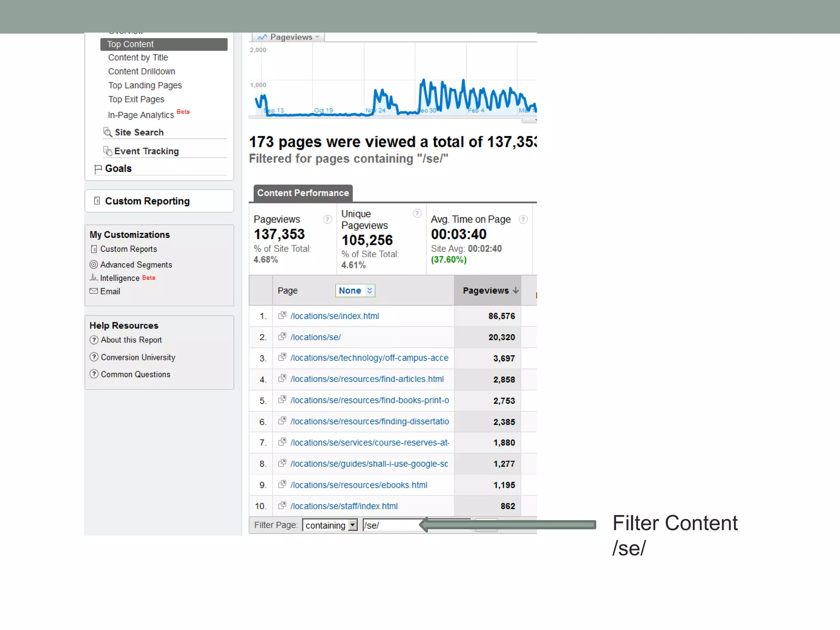Open the Custom Reports link
This screenshot has width=840, height=630.
(x=128, y=249)
